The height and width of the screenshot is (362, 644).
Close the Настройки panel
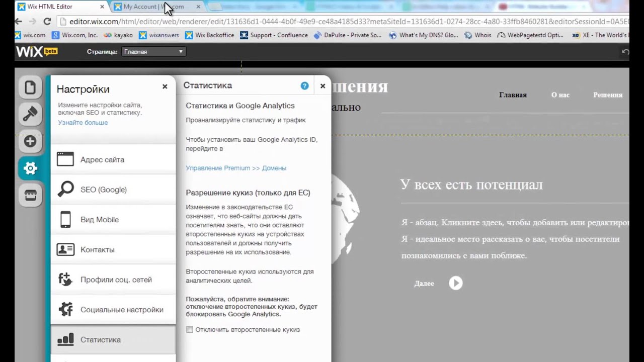(165, 86)
